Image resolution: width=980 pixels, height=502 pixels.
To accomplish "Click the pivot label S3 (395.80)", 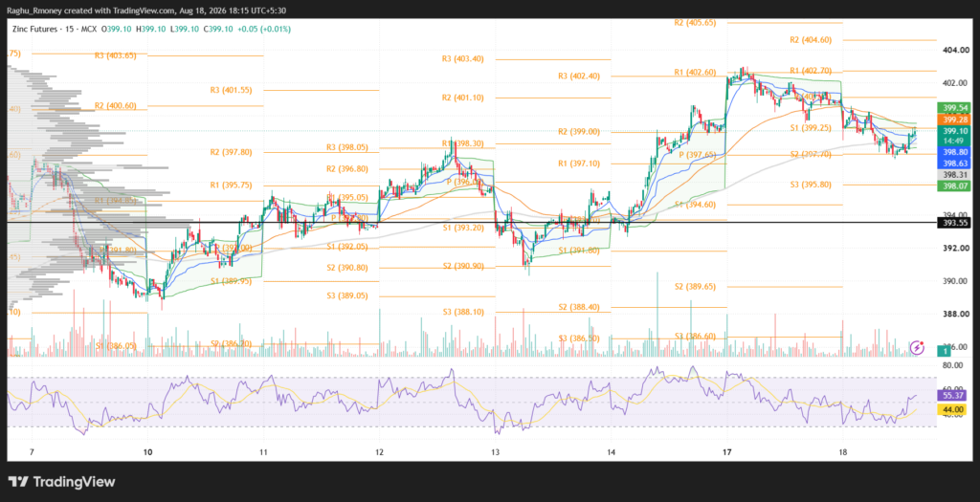I will click(811, 185).
